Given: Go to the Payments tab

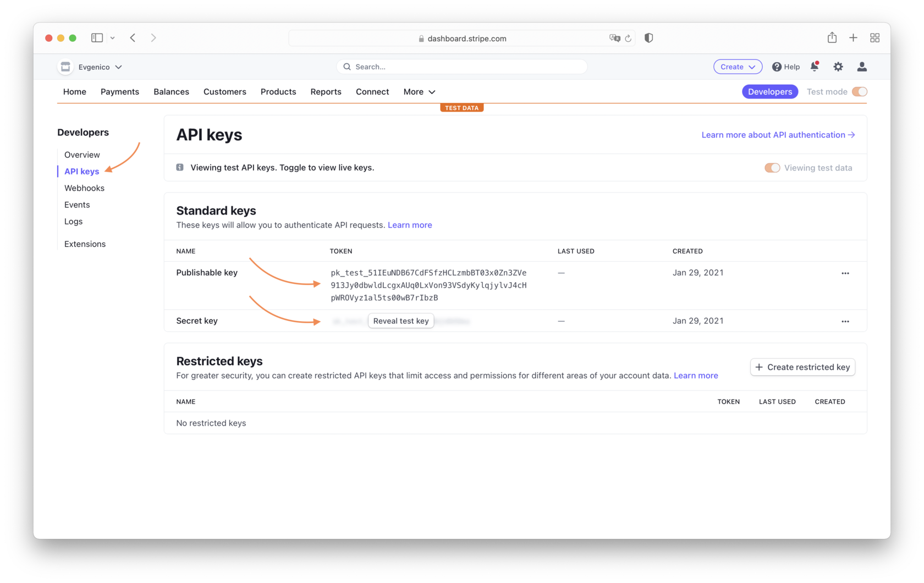Looking at the screenshot, I should (x=120, y=92).
